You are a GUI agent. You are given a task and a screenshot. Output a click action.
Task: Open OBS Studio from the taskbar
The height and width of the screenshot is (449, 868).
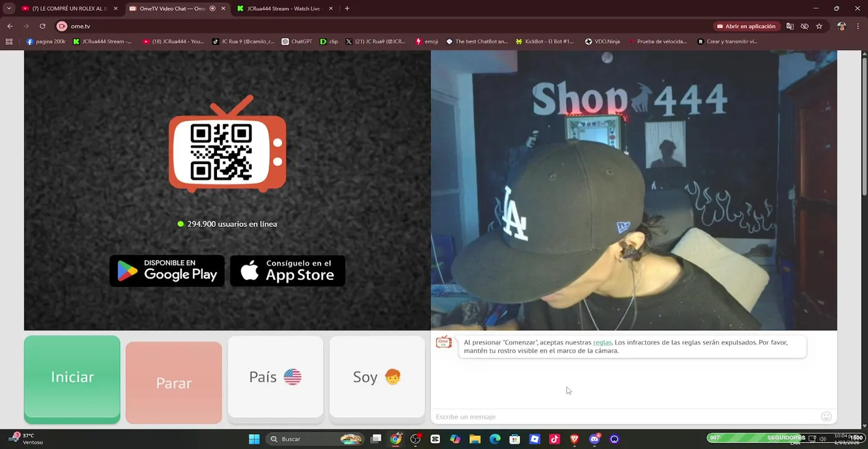415,439
